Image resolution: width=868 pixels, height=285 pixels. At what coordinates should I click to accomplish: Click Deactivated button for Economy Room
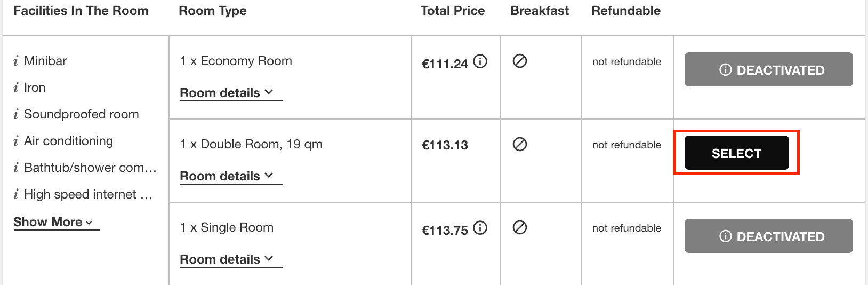coord(769,69)
